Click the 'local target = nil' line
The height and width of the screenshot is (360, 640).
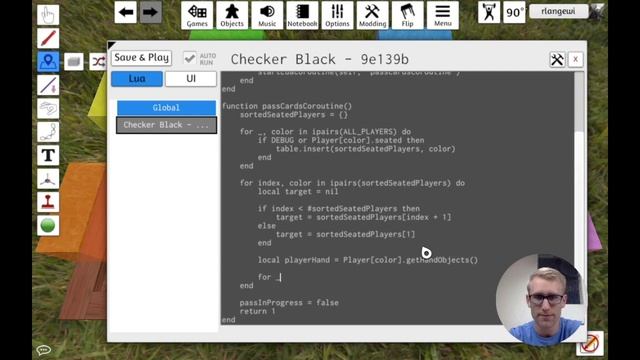[x=298, y=191]
